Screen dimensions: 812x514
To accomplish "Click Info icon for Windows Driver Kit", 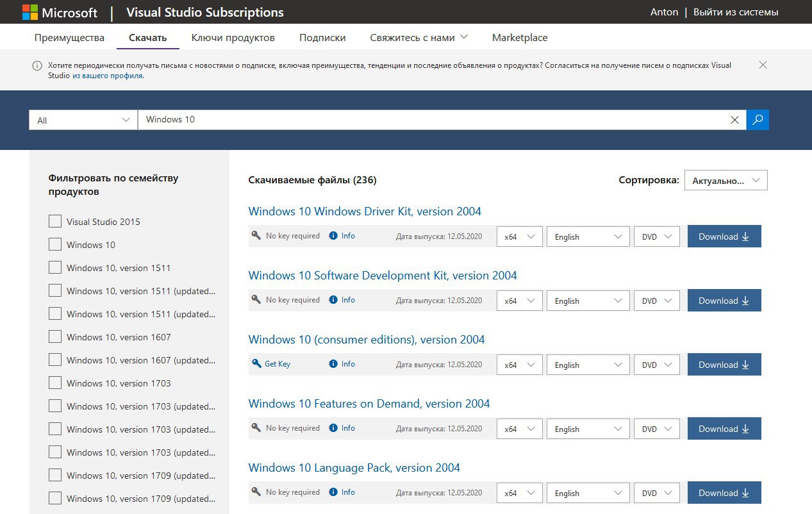I will pyautogui.click(x=333, y=236).
